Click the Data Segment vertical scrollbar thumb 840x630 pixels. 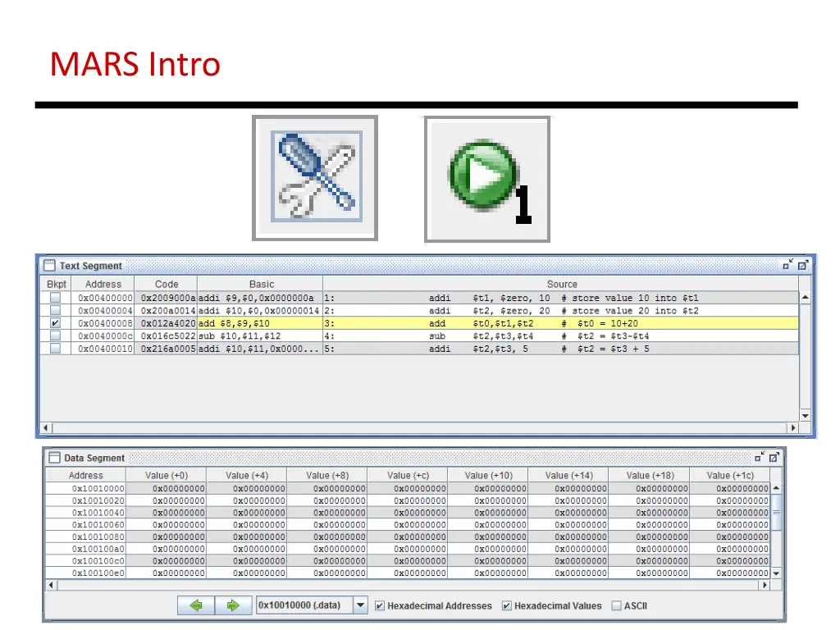pyautogui.click(x=776, y=512)
